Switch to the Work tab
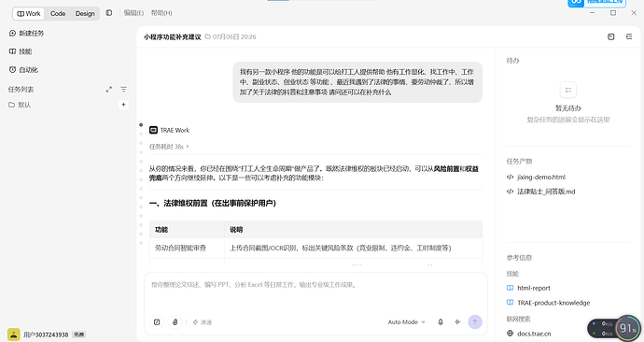Screen dimensions: 644x342 (28, 14)
